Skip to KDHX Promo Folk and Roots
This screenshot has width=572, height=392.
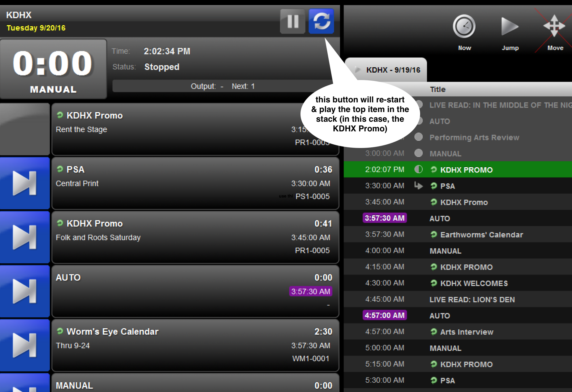point(25,237)
